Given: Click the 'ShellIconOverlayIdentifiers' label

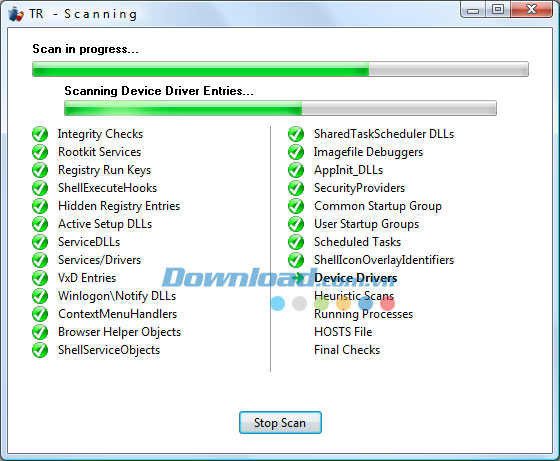Looking at the screenshot, I should point(384,260).
